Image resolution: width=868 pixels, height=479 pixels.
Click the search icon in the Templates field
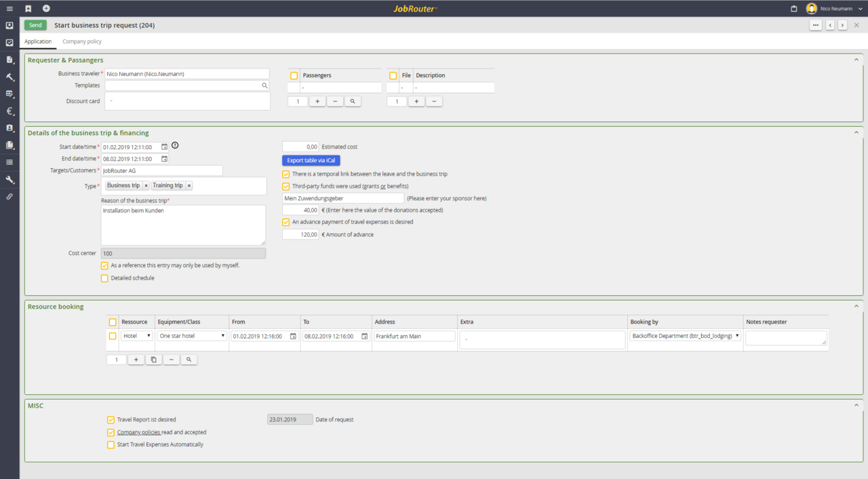point(264,86)
